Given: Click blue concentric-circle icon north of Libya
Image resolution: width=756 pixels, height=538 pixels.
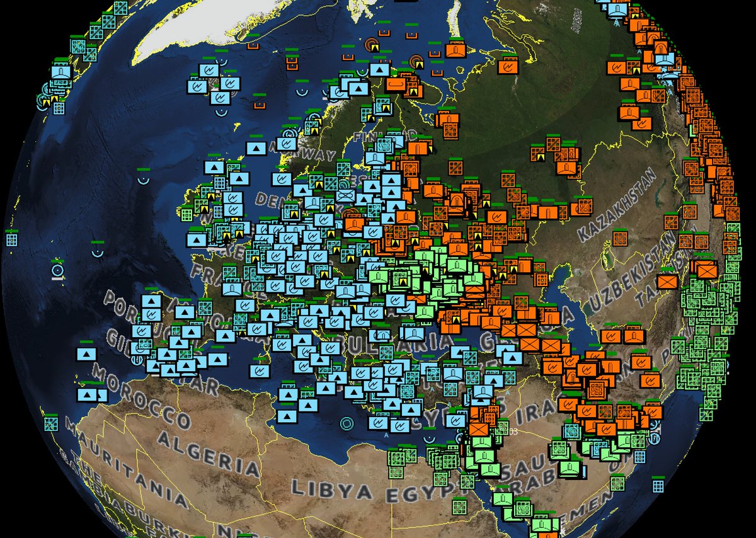Looking at the screenshot, I should [346, 423].
